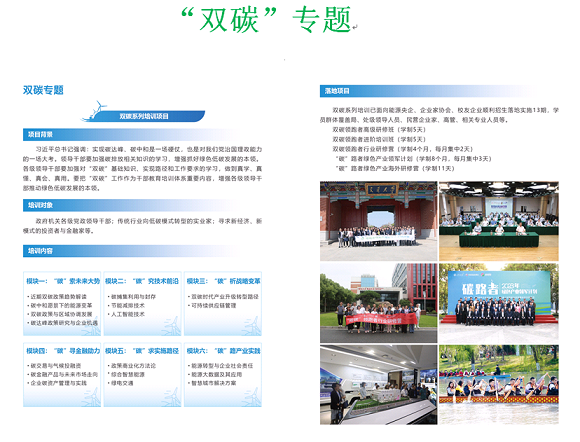
Task: Open the conference room meeting photo
Action: [499, 221]
